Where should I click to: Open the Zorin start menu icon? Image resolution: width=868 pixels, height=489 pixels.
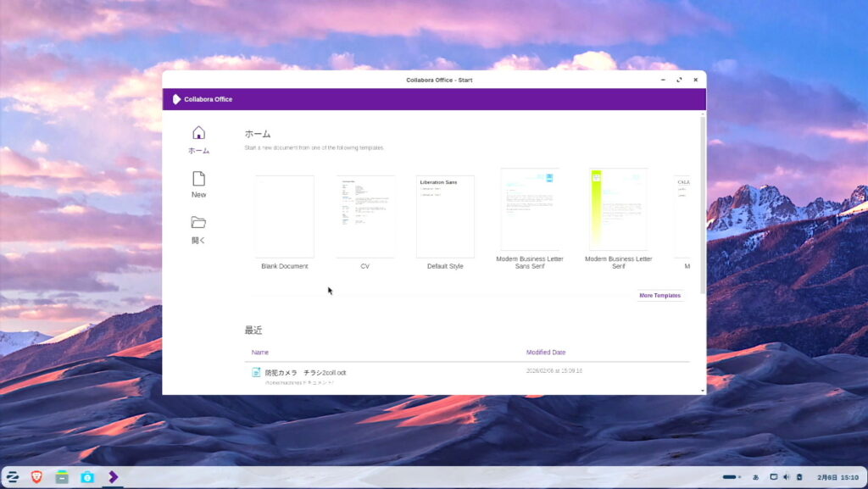point(14,477)
